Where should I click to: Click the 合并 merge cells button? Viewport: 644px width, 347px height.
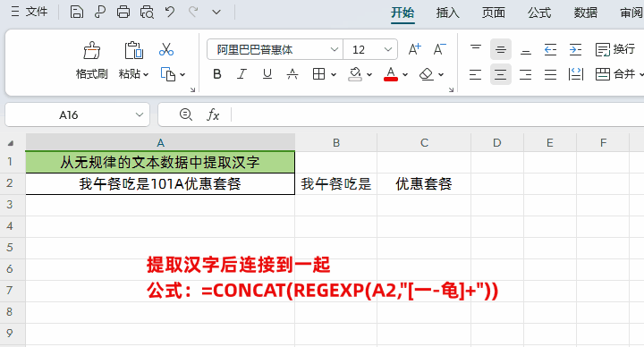(615, 74)
